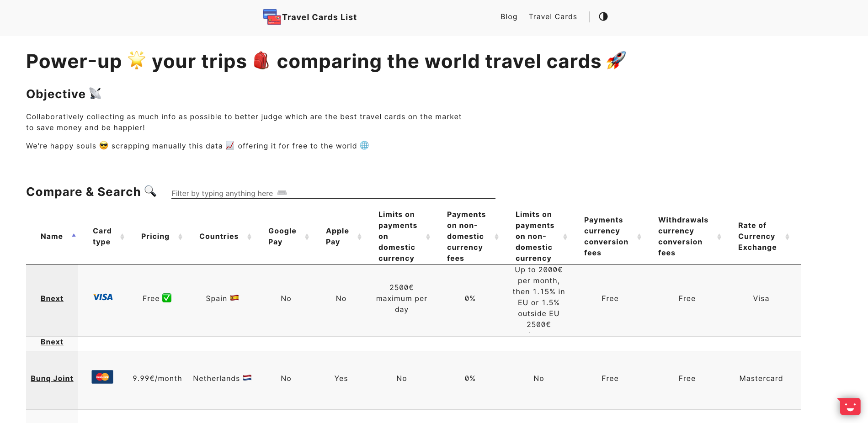Toggle dark mode with the contrast icon
Screen dimensions: 868x423
[x=603, y=16]
